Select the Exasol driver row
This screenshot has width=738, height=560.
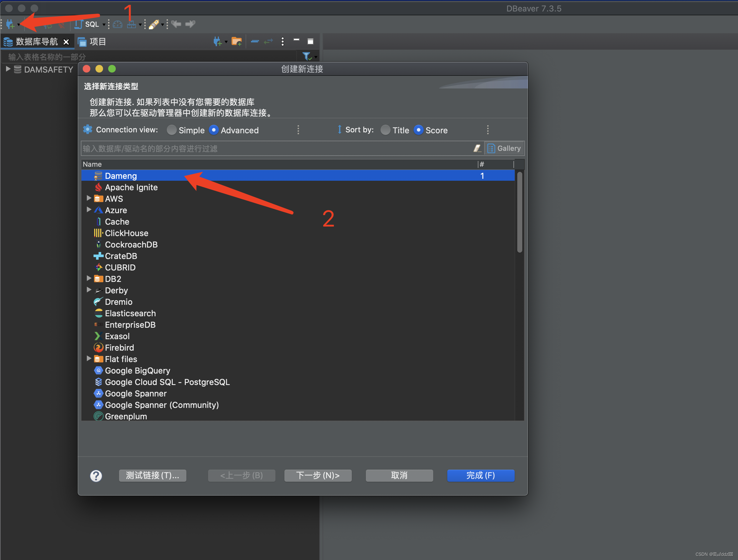point(298,336)
